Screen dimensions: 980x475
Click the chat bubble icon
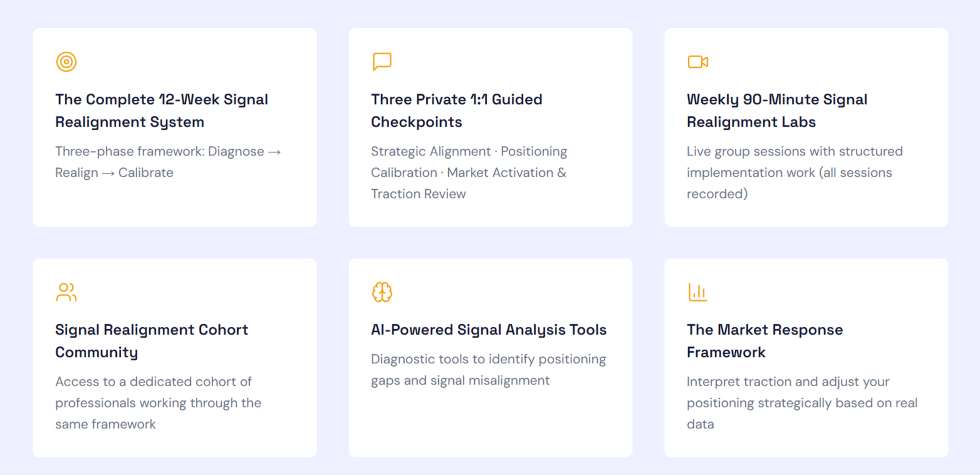[382, 62]
